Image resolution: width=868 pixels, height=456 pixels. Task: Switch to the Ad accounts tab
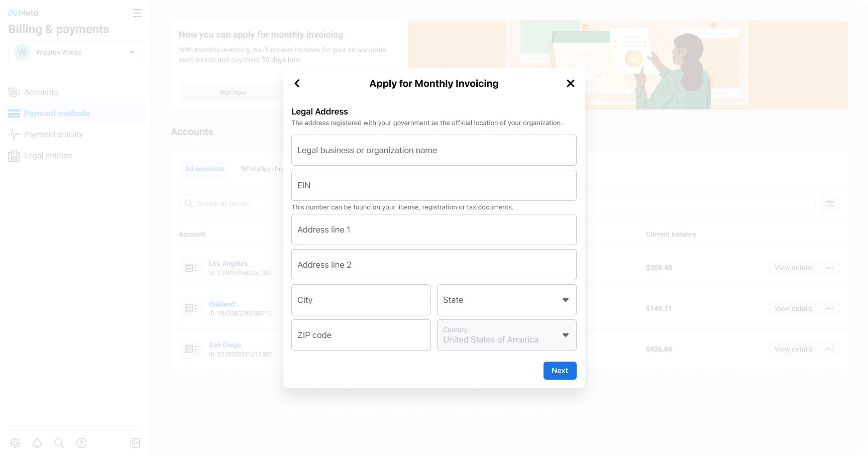pos(204,169)
